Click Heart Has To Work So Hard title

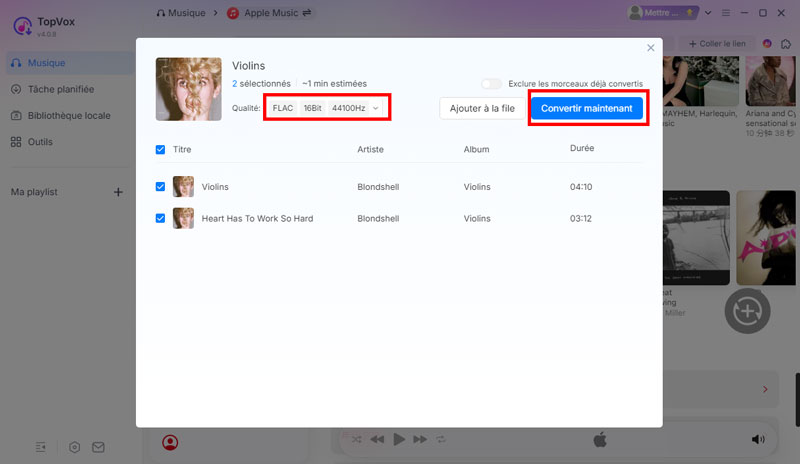click(257, 218)
